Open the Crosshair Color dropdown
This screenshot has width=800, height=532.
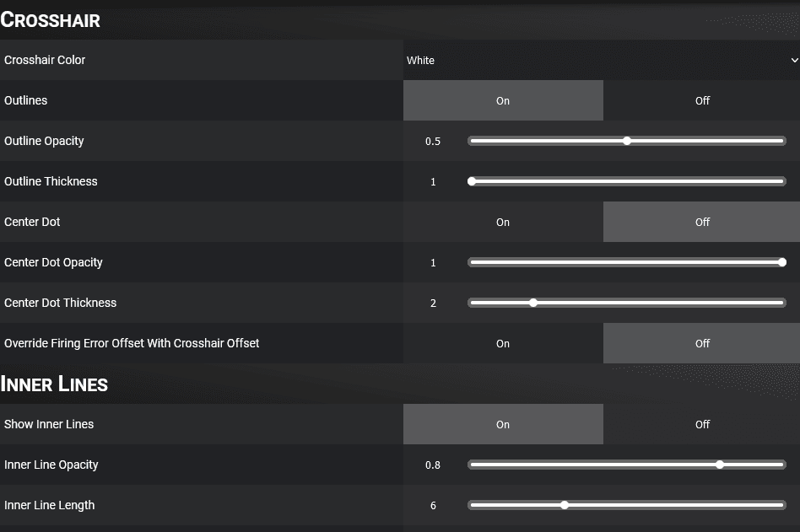(x=601, y=60)
